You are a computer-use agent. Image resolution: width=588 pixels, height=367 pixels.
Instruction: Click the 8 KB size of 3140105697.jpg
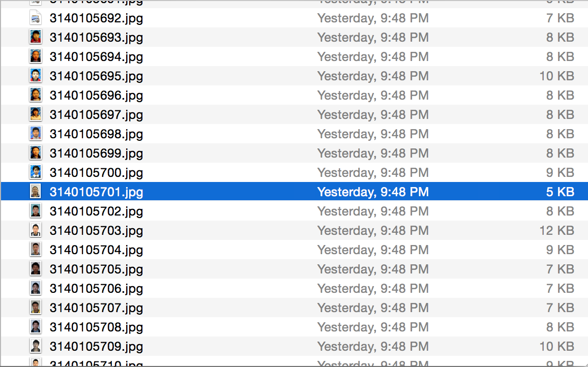(560, 114)
